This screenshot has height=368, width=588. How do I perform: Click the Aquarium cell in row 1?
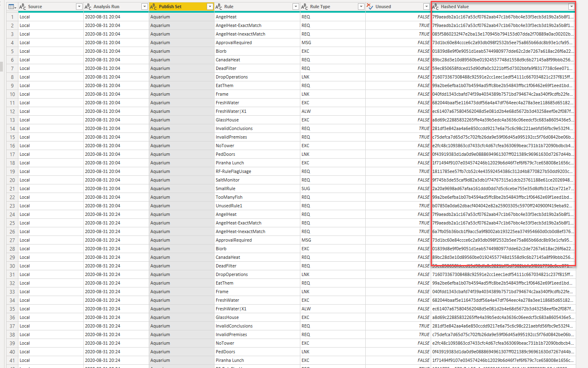tap(181, 17)
